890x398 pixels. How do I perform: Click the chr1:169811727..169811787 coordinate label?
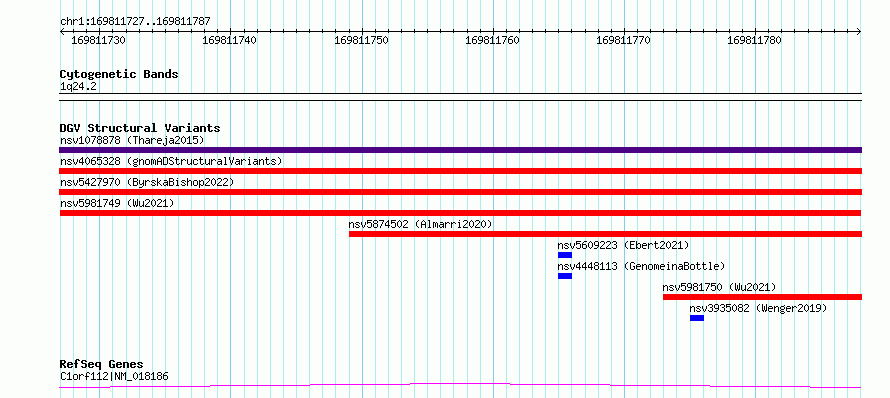pyautogui.click(x=135, y=22)
